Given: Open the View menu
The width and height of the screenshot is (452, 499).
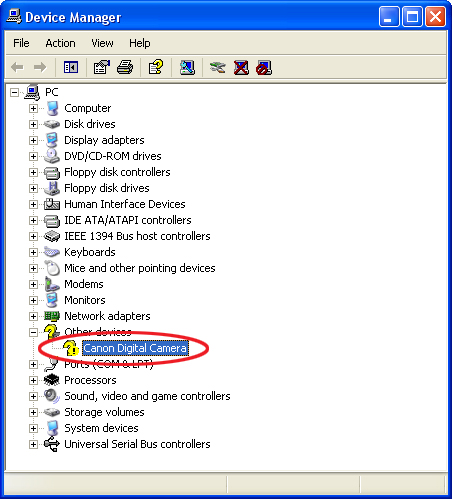Looking at the screenshot, I should [102, 43].
